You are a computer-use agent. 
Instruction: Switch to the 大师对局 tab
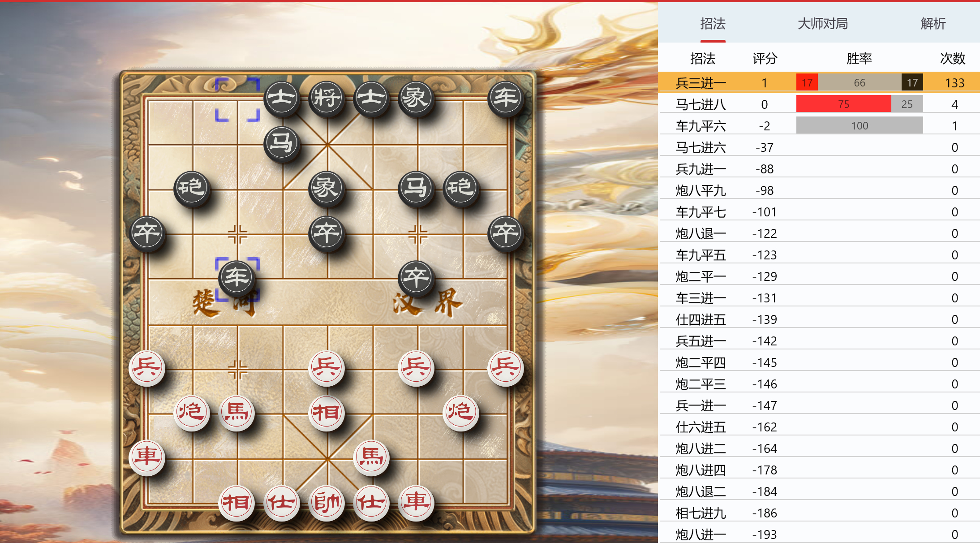pyautogui.click(x=823, y=23)
